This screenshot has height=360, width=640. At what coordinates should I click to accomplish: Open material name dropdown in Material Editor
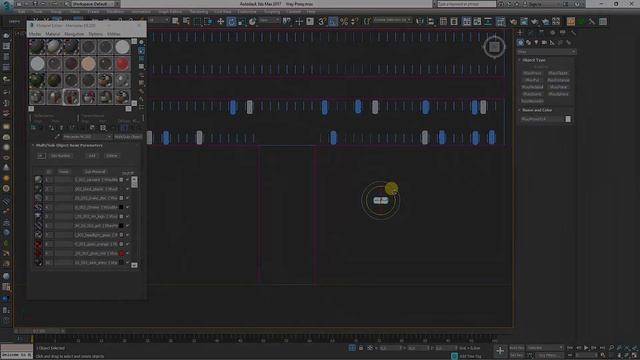coord(87,137)
